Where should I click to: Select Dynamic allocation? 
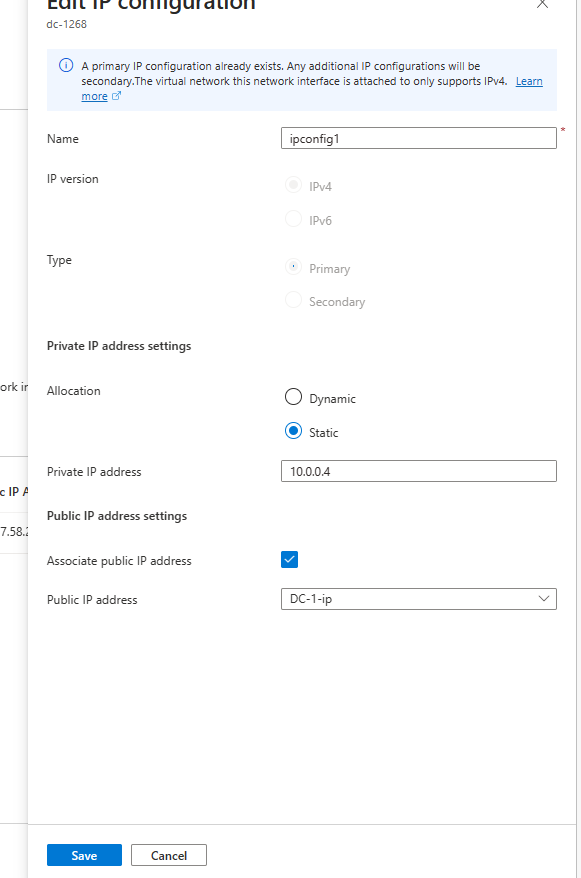(293, 396)
